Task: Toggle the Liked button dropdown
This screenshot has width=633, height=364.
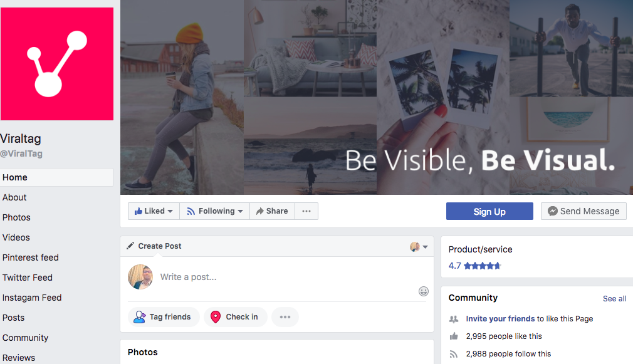Action: [x=154, y=211]
